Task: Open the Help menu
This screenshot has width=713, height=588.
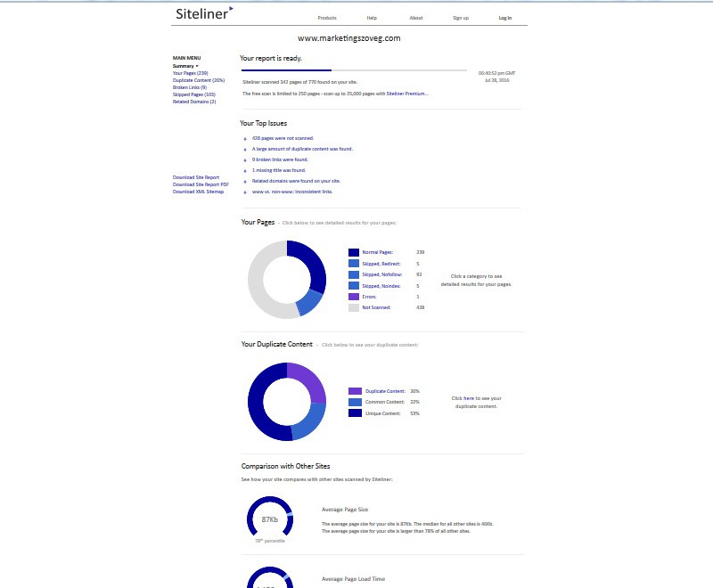Action: pos(372,18)
